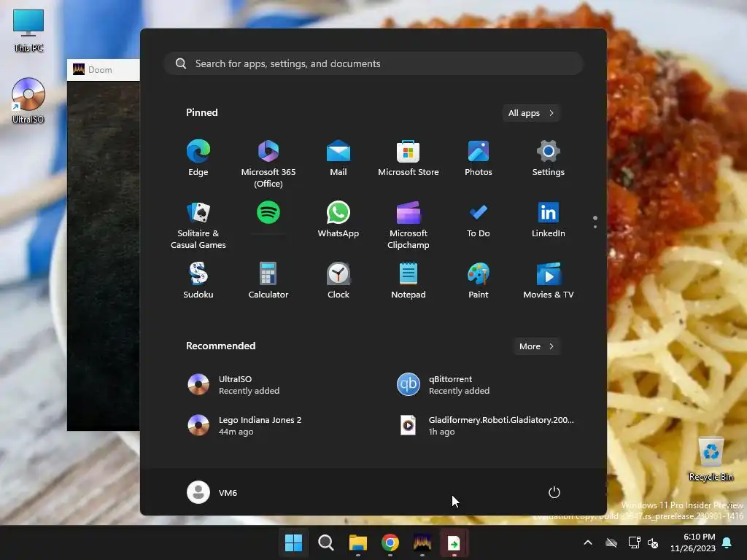This screenshot has height=560, width=747.
Task: Launch Microsoft 365 (Office)
Action: click(x=268, y=163)
